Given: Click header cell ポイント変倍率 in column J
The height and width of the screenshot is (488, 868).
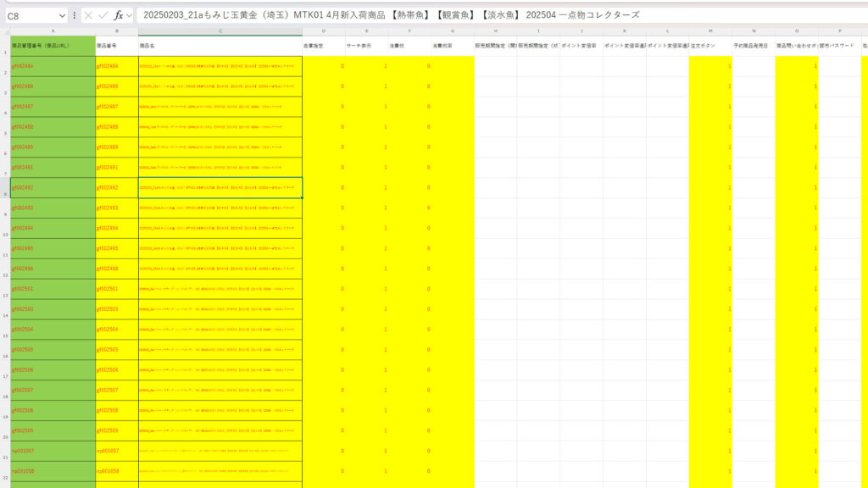Looking at the screenshot, I should pyautogui.click(x=581, y=46).
